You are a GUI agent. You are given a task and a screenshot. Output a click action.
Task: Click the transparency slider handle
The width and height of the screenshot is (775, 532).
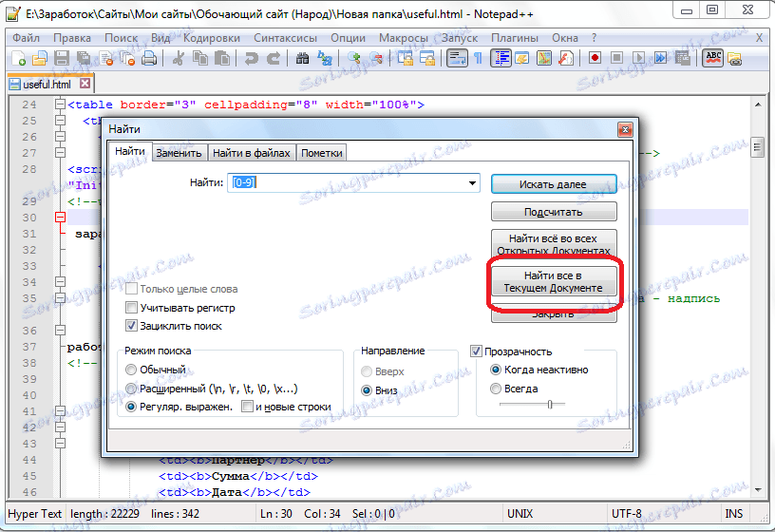tap(550, 405)
